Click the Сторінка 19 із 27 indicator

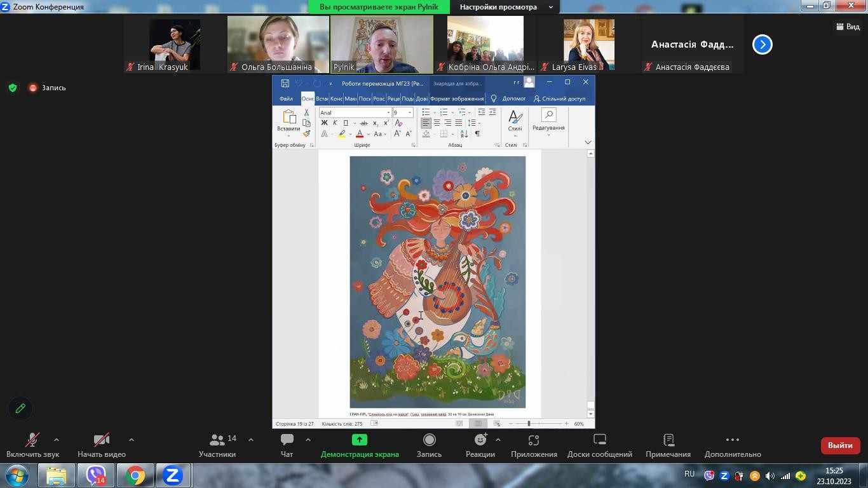(x=295, y=424)
